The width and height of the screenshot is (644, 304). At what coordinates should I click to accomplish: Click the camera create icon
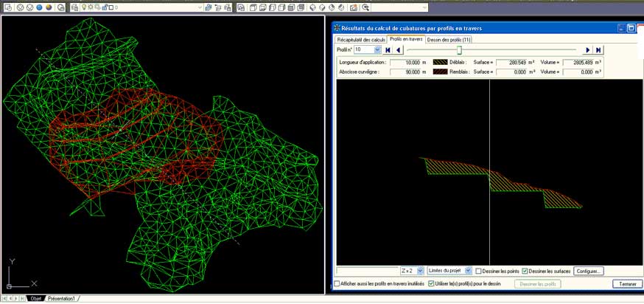[354, 7]
